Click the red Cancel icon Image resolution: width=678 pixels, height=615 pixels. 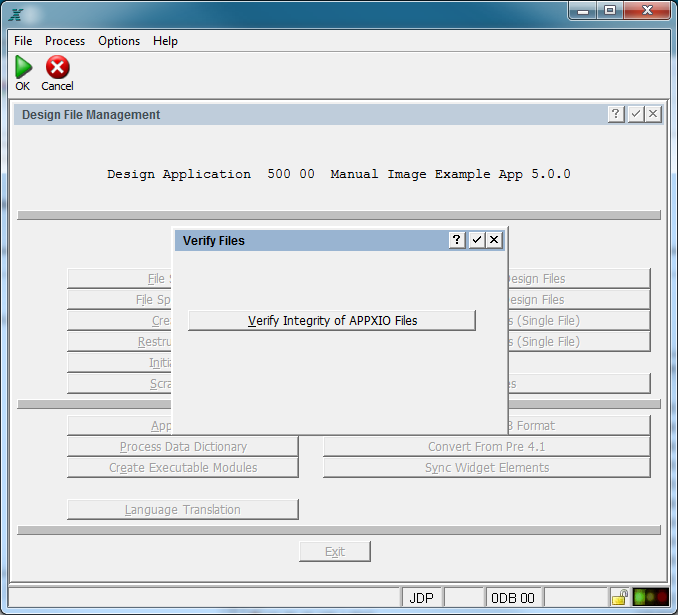pyautogui.click(x=58, y=67)
